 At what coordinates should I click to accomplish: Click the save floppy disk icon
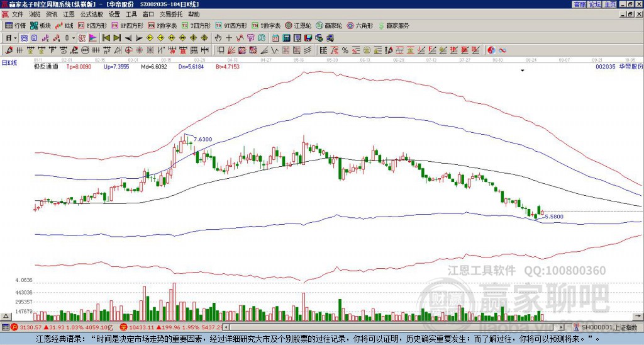pyautogui.click(x=308, y=38)
